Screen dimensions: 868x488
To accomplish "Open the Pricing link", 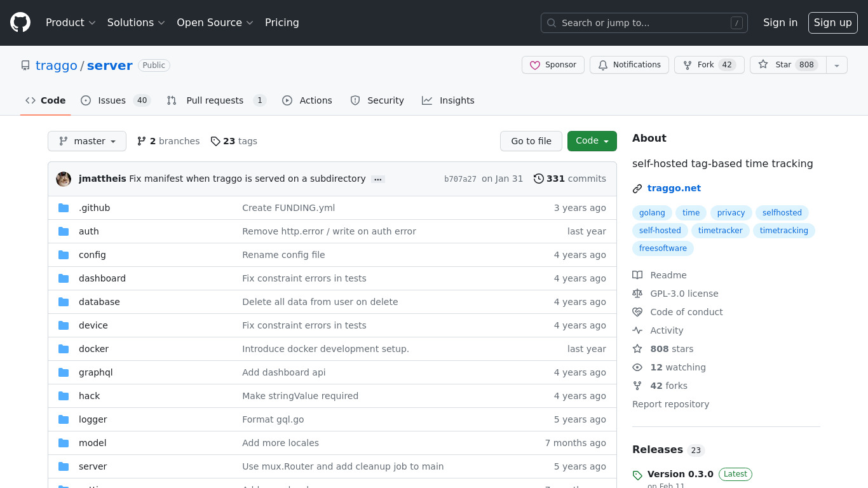I will (x=281, y=23).
